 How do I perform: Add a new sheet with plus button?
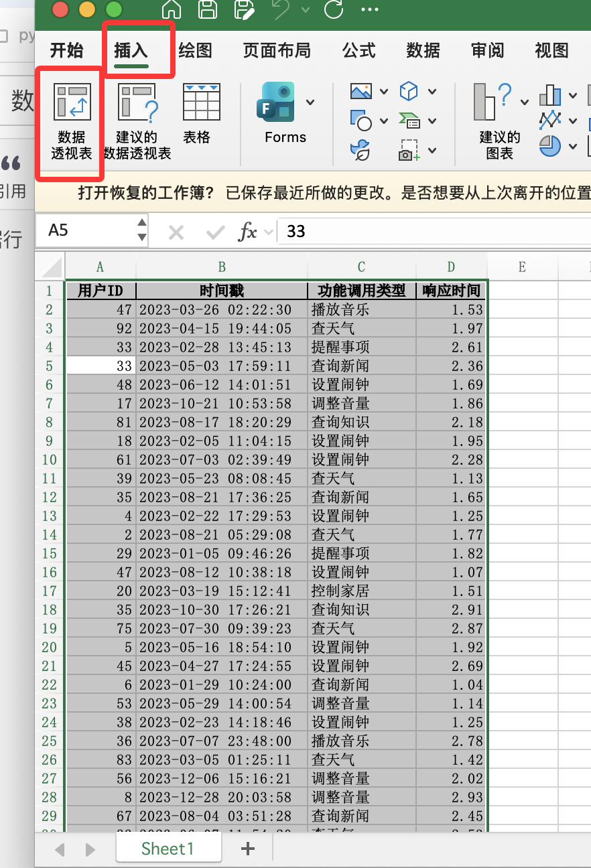(248, 849)
